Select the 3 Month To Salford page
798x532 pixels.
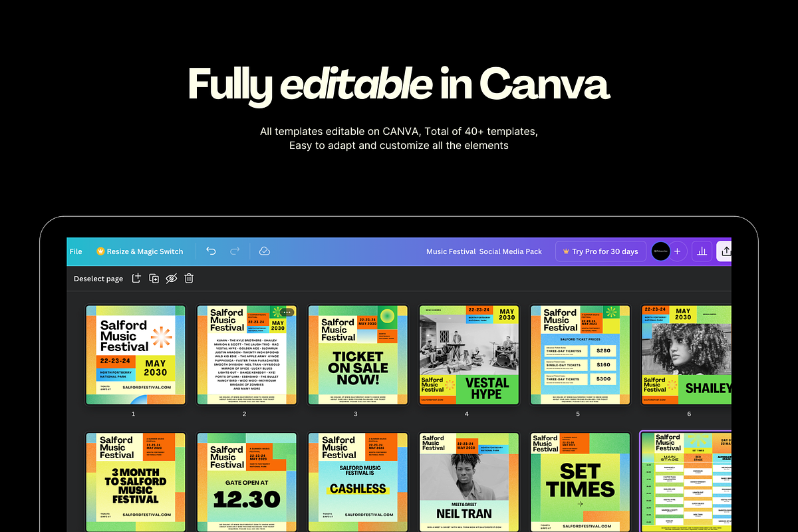click(136, 482)
